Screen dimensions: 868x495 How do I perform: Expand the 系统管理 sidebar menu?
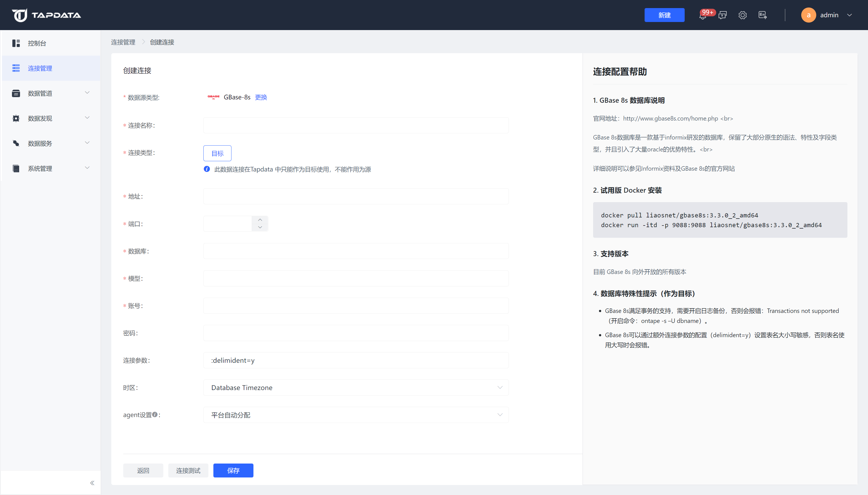point(51,168)
